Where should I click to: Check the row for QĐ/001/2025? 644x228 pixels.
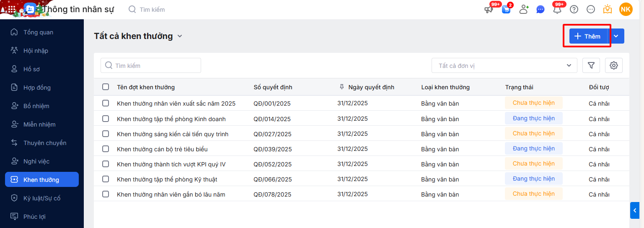pos(106,103)
